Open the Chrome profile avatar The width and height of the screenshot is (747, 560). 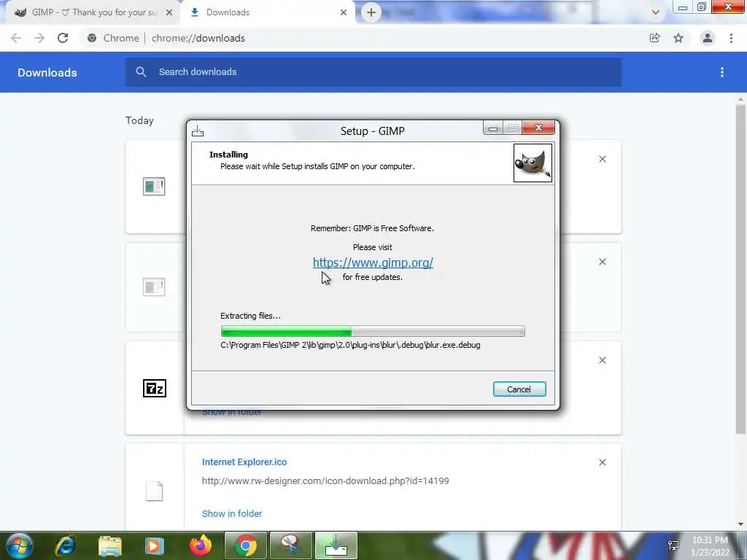coord(708,38)
